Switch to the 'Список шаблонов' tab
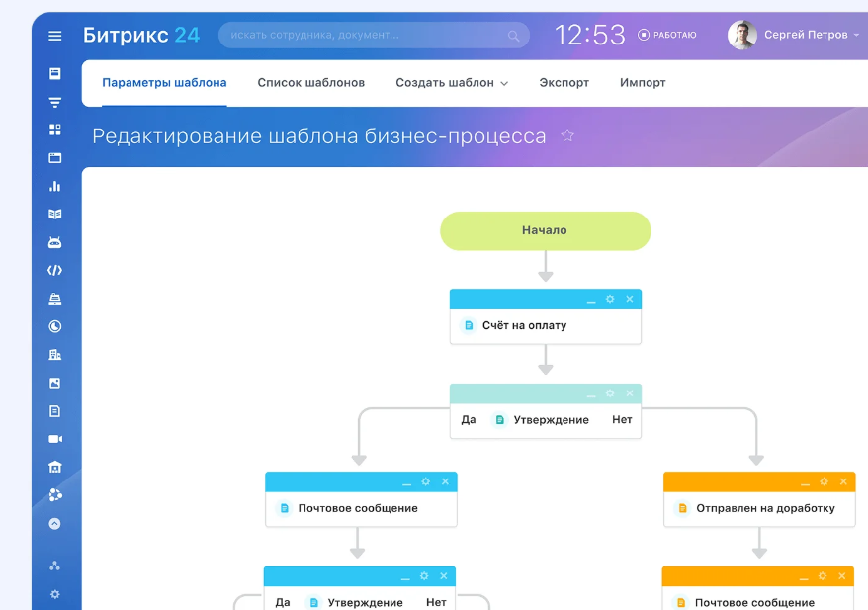868x610 pixels. pyautogui.click(x=310, y=83)
